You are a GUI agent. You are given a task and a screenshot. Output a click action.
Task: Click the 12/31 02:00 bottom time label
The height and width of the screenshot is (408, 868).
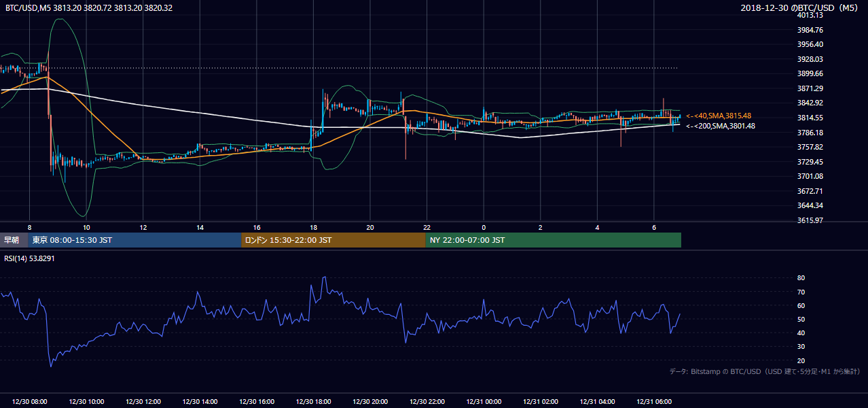(x=540, y=402)
